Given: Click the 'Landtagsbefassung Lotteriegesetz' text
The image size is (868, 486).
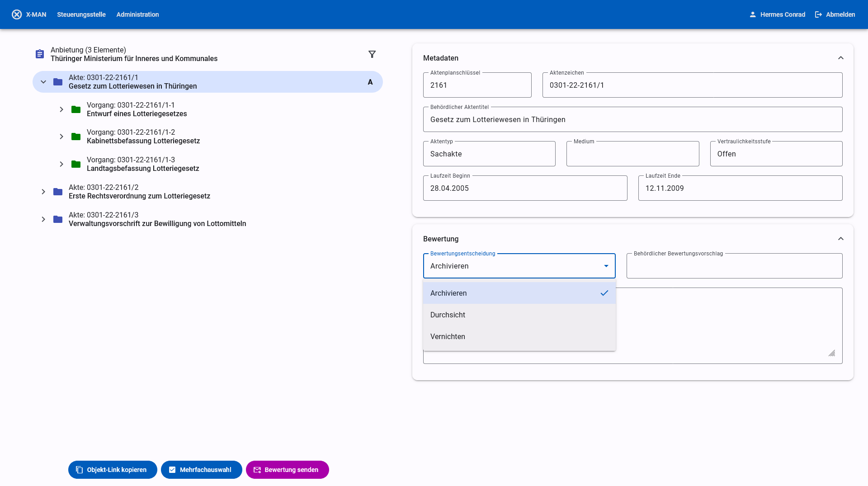Looking at the screenshot, I should (143, 169).
